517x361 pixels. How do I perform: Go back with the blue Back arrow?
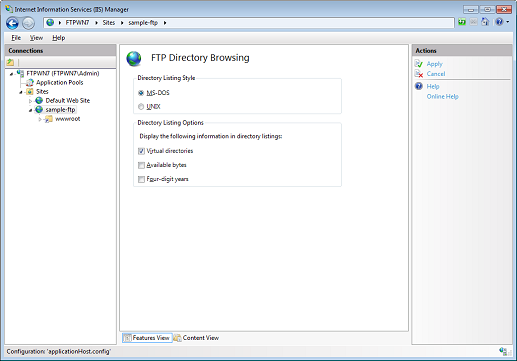tap(12, 23)
